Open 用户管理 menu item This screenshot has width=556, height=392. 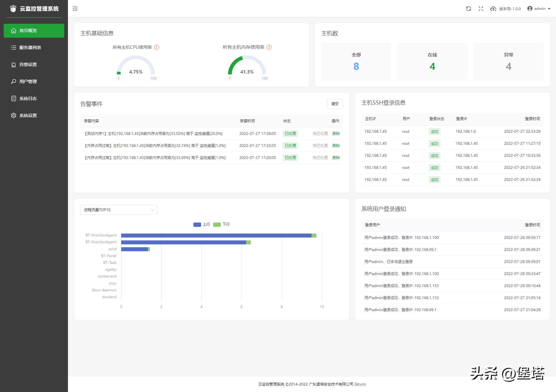[x=34, y=81]
